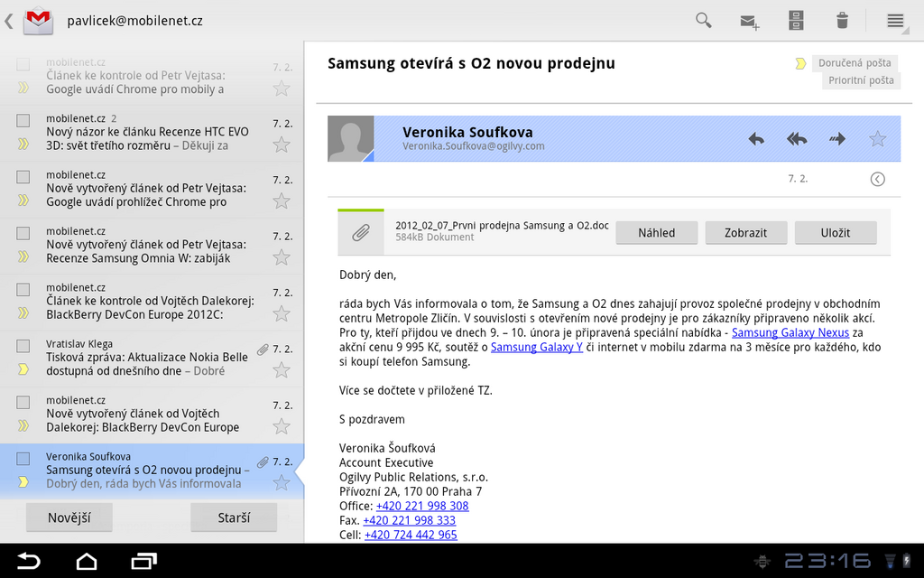Screen dimensions: 924x578
Task: Collapse the message with the chevron arrow
Action: tap(877, 178)
